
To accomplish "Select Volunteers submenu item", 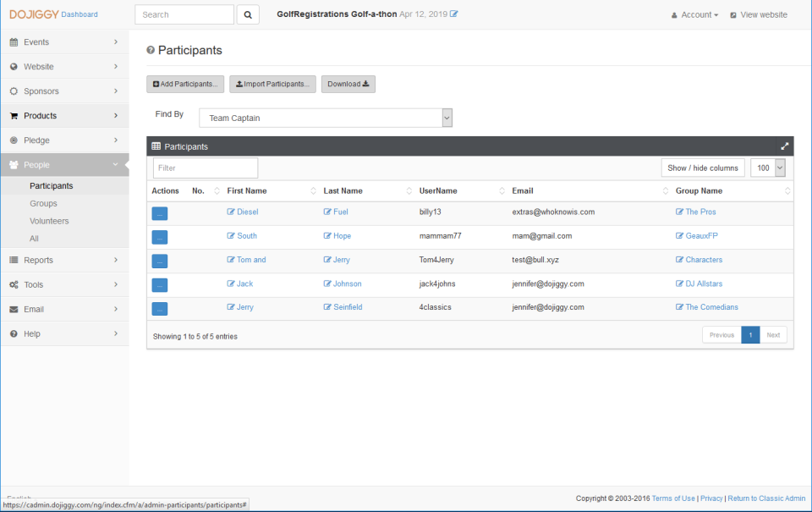I will click(49, 221).
